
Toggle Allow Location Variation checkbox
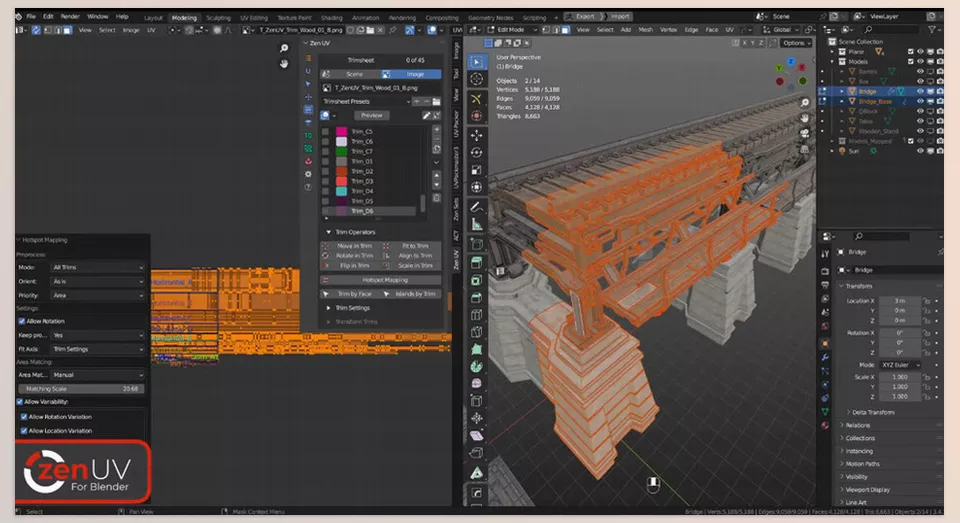click(24, 431)
